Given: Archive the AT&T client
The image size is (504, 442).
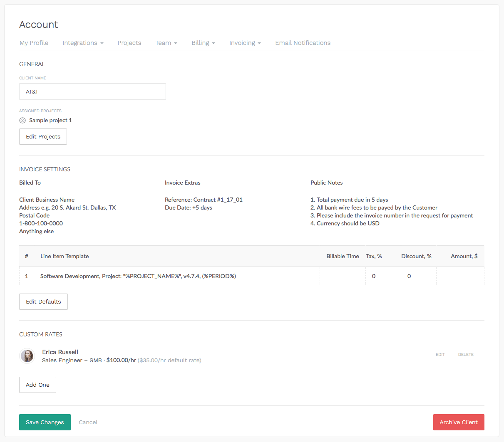Looking at the screenshot, I should [x=459, y=422].
